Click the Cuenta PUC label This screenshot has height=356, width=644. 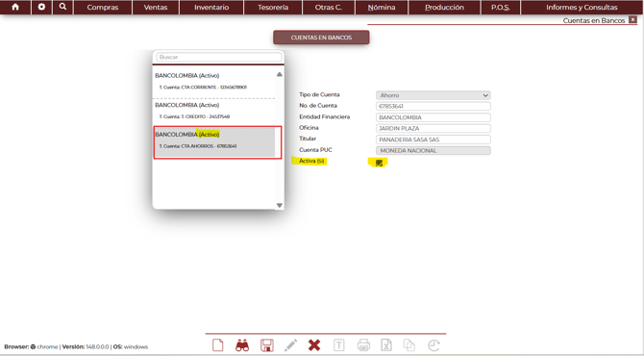pyautogui.click(x=315, y=150)
